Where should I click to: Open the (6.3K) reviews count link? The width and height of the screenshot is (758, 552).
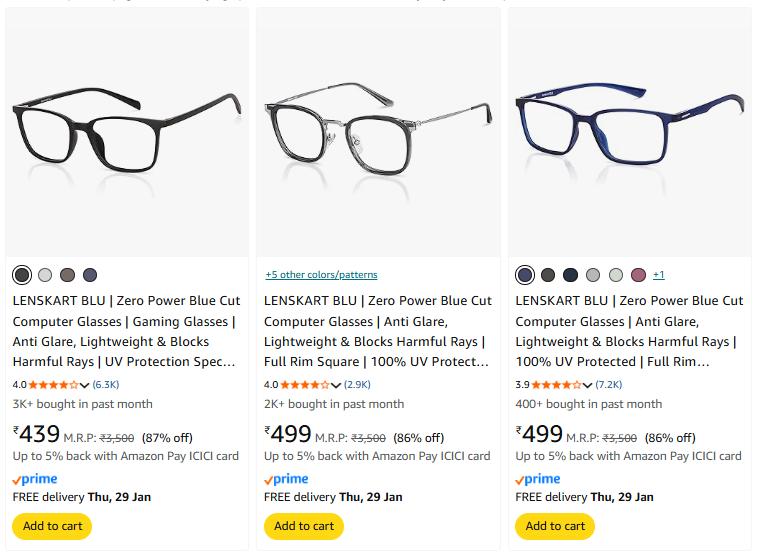(x=106, y=385)
